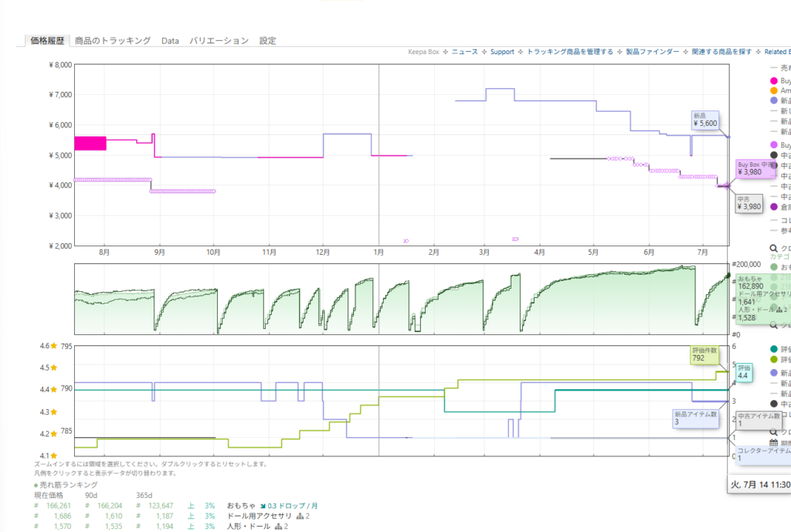Click the 365d rank value 123,647
Viewport: 791px width, 532px height.
[x=161, y=506]
